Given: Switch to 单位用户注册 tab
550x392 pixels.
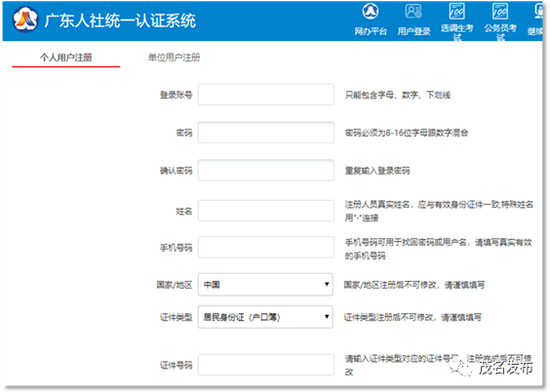Looking at the screenshot, I should tap(174, 58).
